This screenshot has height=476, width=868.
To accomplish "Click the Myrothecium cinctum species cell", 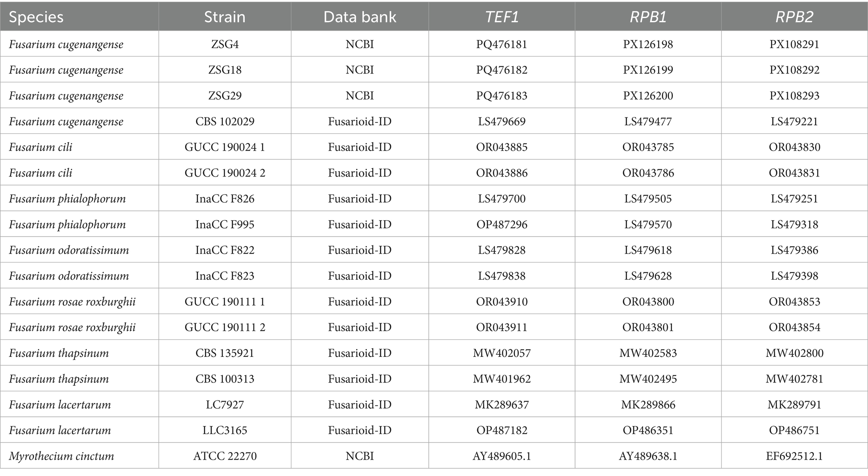I will click(x=61, y=456).
